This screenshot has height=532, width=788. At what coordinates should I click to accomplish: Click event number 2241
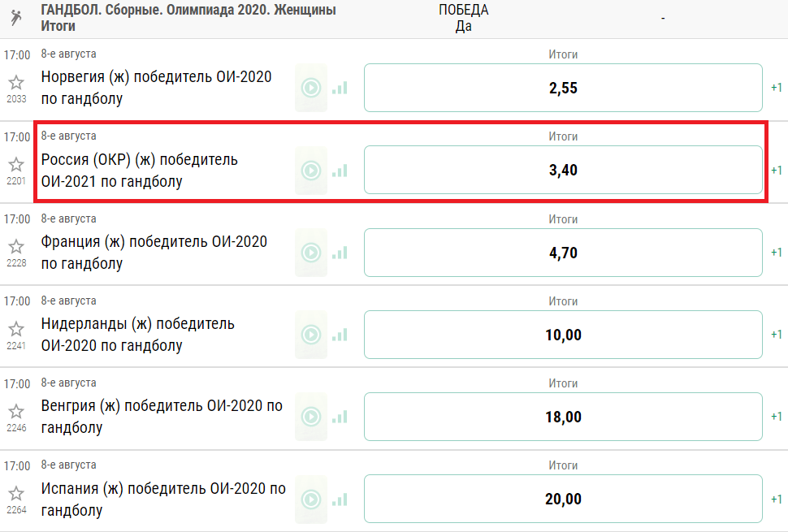click(x=16, y=346)
